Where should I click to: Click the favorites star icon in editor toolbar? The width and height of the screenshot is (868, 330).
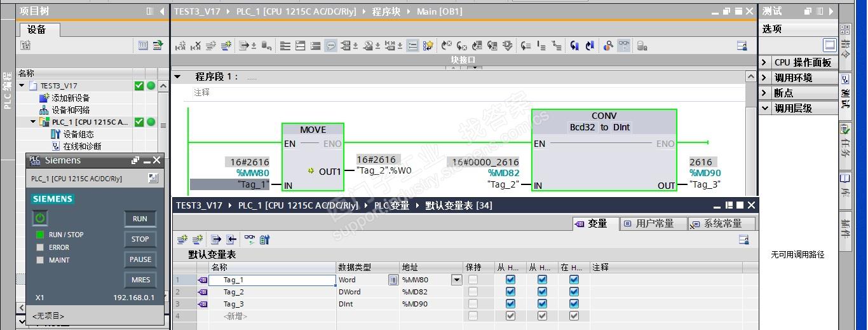point(428,46)
